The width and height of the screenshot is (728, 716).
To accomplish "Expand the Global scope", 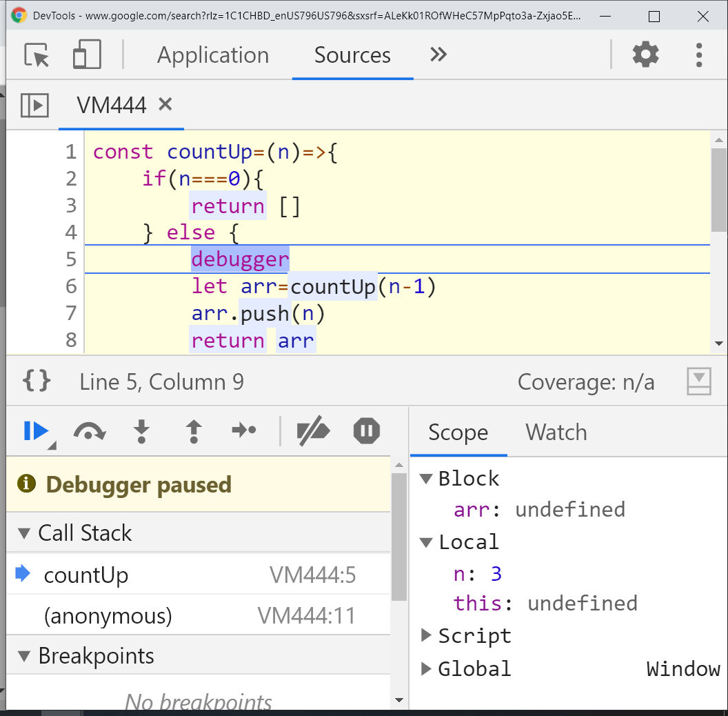I will click(426, 668).
